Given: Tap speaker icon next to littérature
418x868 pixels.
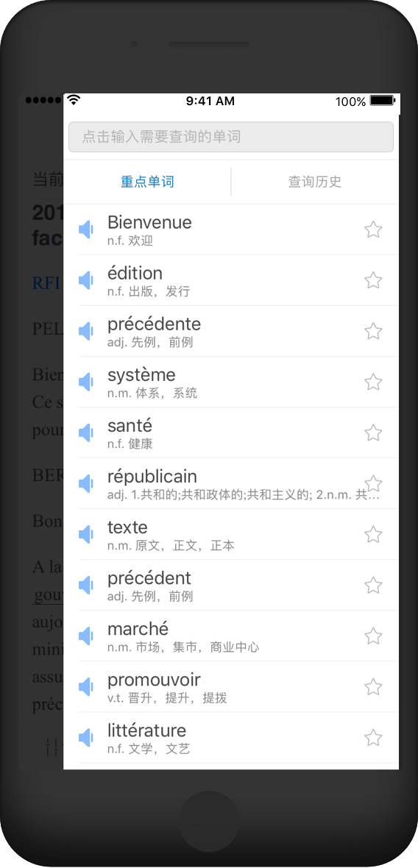Looking at the screenshot, I should coord(86,738).
